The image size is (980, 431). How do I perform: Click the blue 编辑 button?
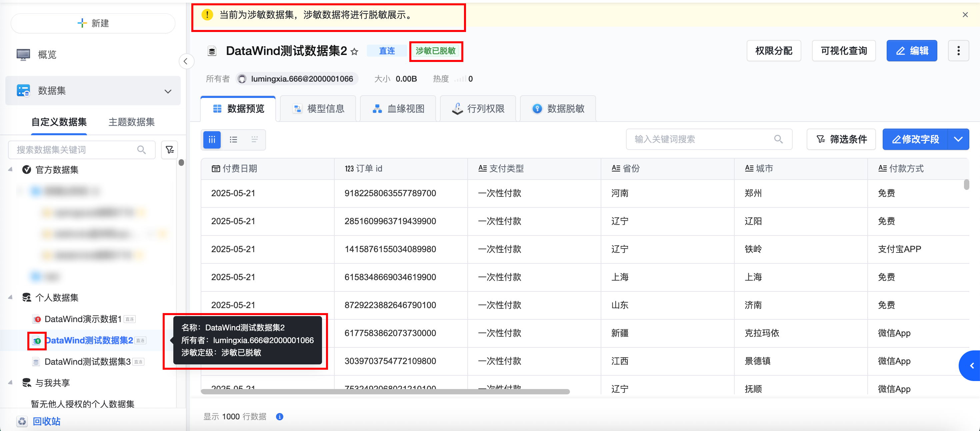point(912,51)
